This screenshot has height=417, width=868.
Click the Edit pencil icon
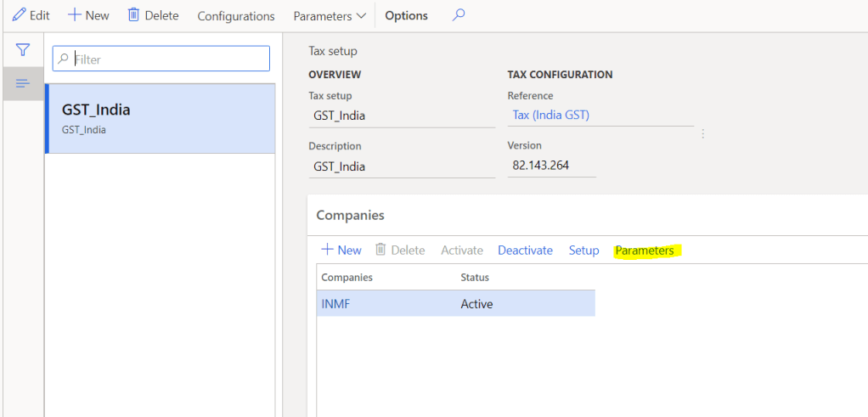coord(19,15)
